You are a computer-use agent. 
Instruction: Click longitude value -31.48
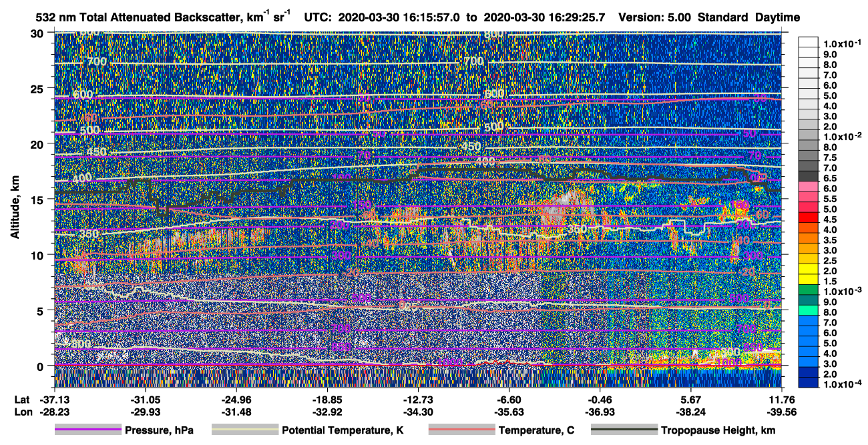click(236, 412)
